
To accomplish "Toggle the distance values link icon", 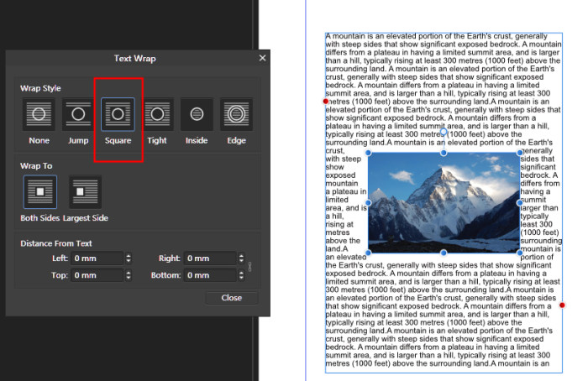I will tap(249, 267).
